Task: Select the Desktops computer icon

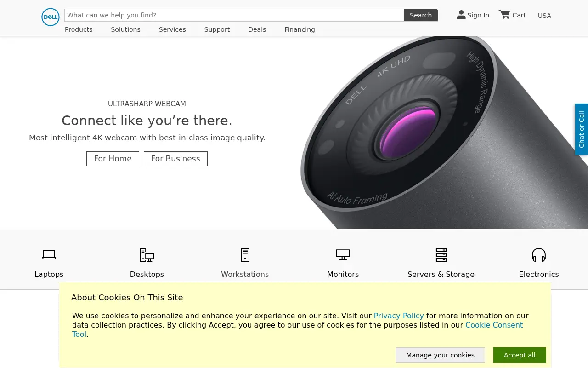Action: pyautogui.click(x=147, y=255)
